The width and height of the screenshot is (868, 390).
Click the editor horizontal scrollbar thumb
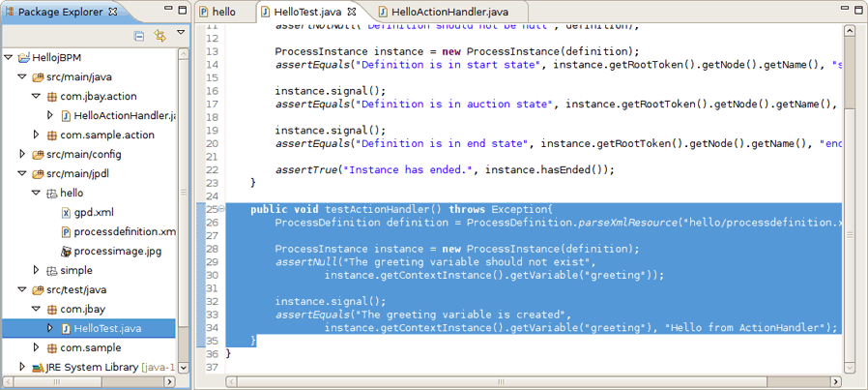point(502,381)
